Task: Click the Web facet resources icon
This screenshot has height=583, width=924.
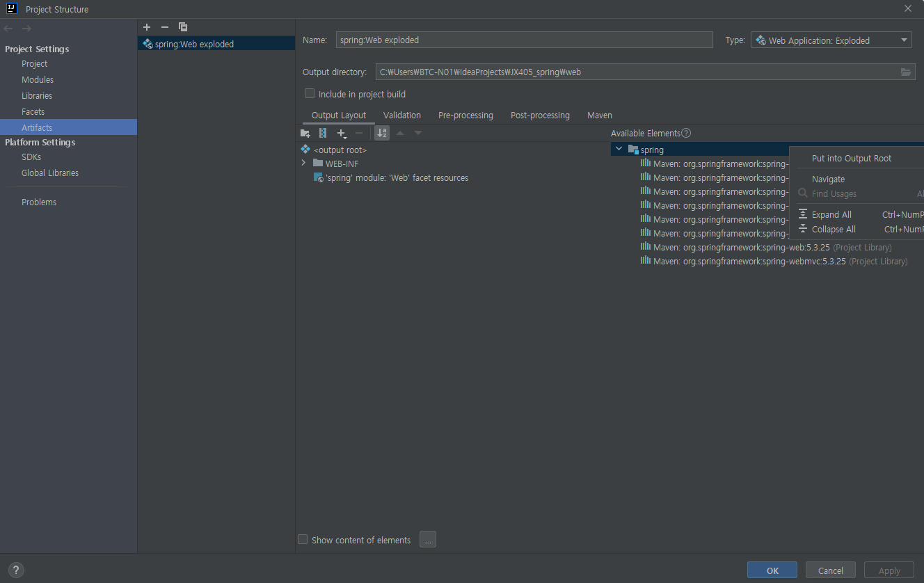Action: point(318,177)
